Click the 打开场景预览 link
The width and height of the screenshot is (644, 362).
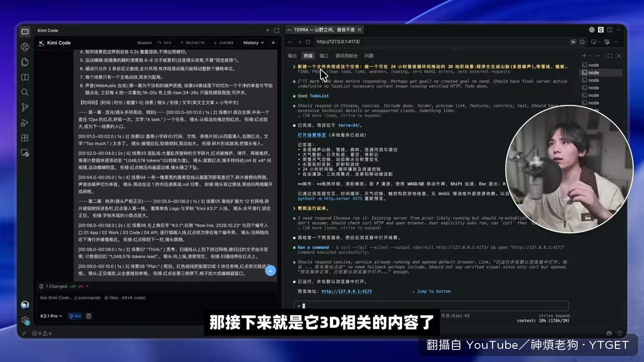click(x=312, y=135)
